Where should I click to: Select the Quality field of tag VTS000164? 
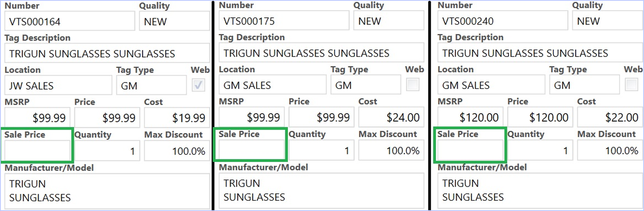click(174, 21)
